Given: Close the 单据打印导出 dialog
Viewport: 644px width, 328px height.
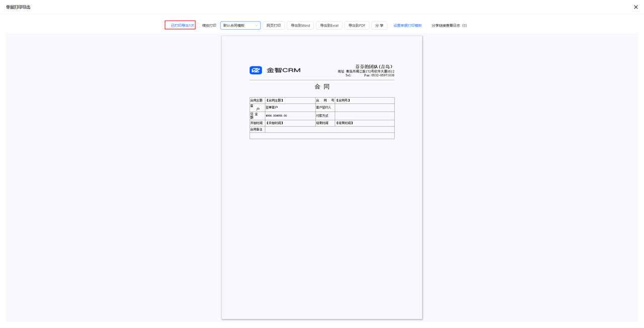Looking at the screenshot, I should [x=636, y=7].
